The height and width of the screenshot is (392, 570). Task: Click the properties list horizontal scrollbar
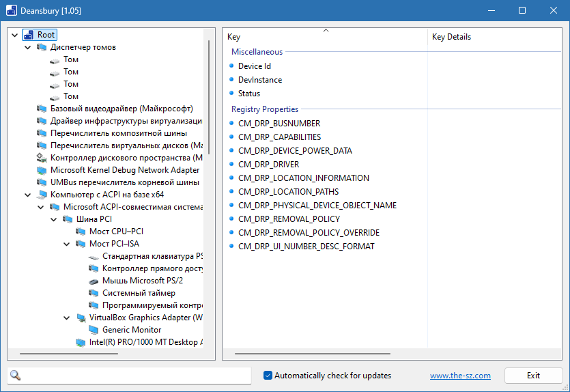coord(313,354)
